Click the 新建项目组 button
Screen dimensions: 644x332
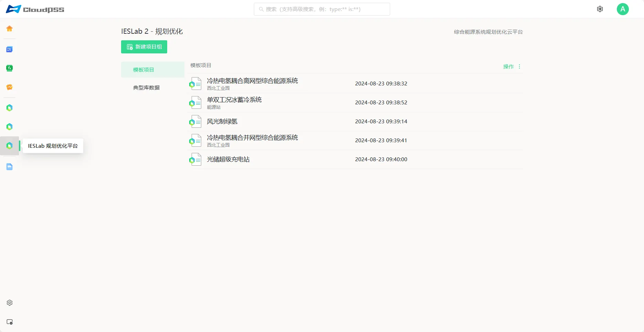pos(144,47)
